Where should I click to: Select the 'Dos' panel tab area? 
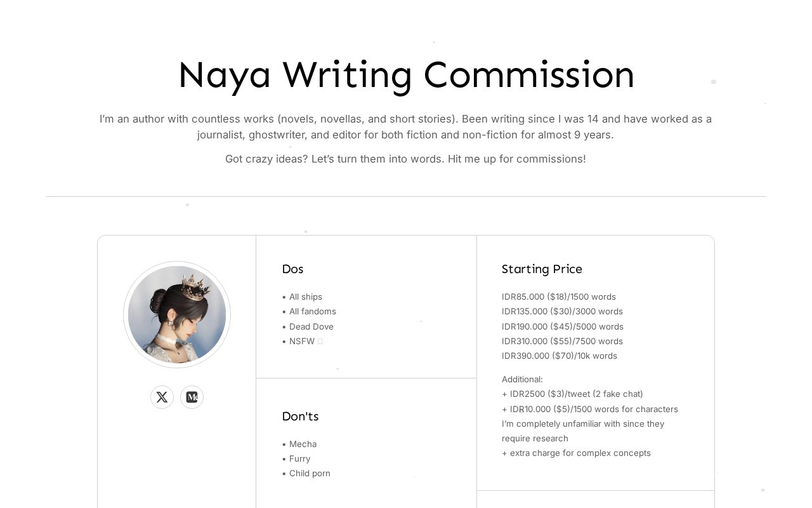point(366,307)
